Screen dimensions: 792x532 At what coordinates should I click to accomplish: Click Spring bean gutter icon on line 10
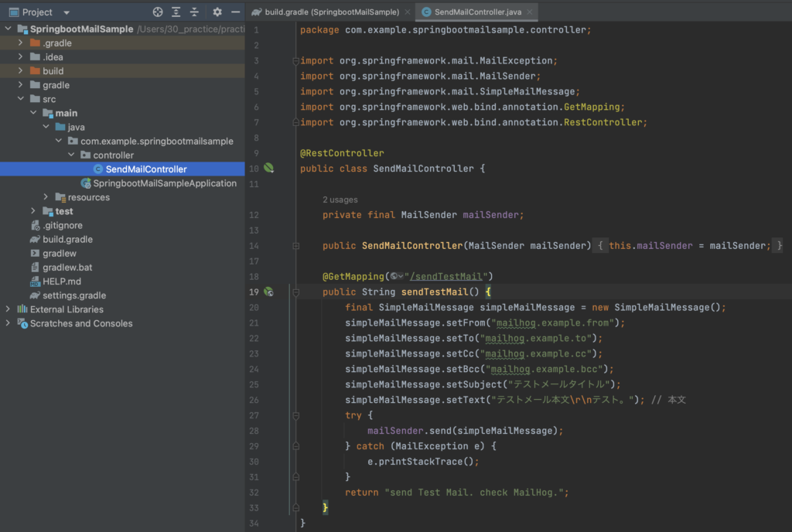(269, 168)
